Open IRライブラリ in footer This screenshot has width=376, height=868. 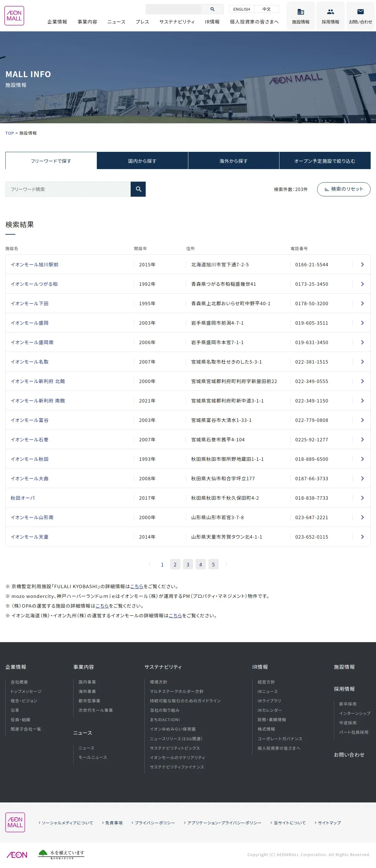tap(269, 700)
